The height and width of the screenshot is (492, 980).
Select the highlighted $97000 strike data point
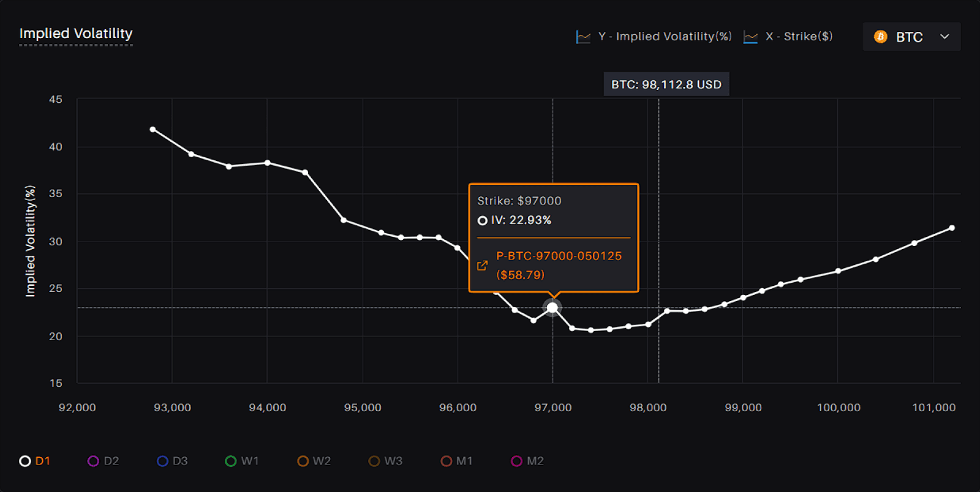click(x=552, y=308)
